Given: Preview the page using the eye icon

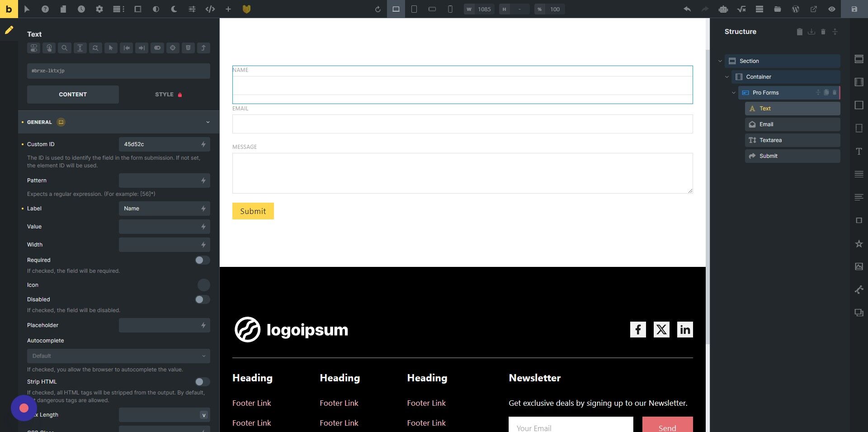Looking at the screenshot, I should pyautogui.click(x=831, y=9).
